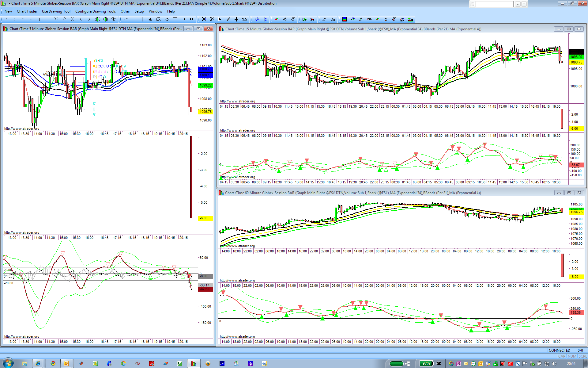Click the down chevron toolbar icon
Viewport: 588px width, 368px height.
(x=31, y=19)
